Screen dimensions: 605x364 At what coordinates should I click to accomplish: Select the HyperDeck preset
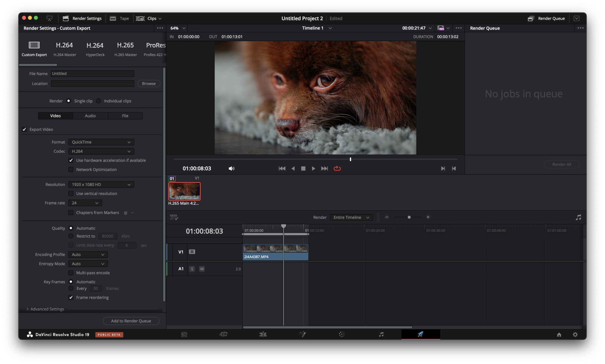[95, 49]
